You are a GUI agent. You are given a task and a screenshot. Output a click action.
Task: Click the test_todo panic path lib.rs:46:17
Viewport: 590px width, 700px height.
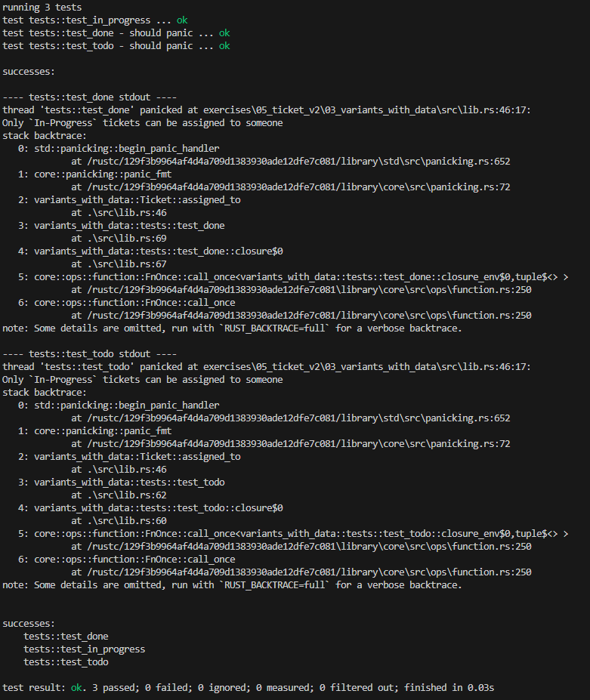click(366, 366)
